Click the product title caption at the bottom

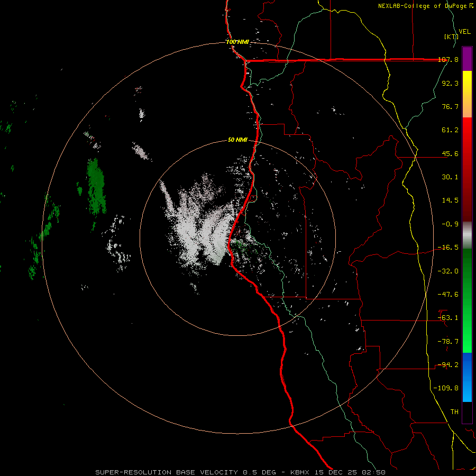[x=241, y=472]
